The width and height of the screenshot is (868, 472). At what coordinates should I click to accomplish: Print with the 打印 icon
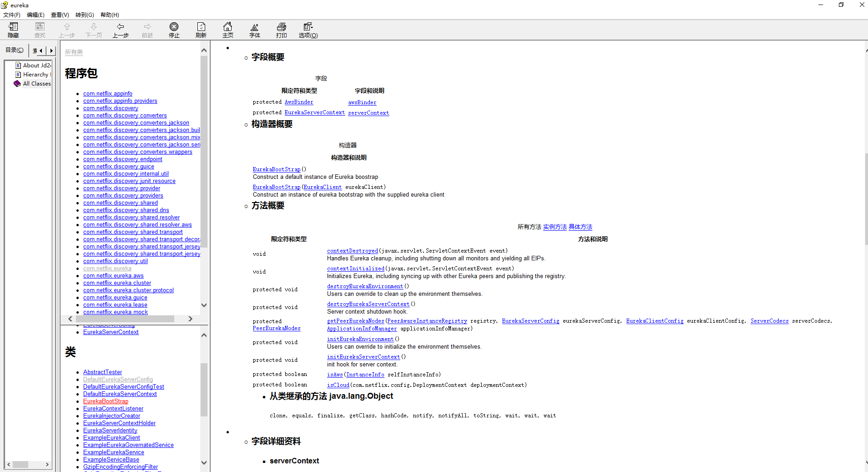[x=282, y=27]
